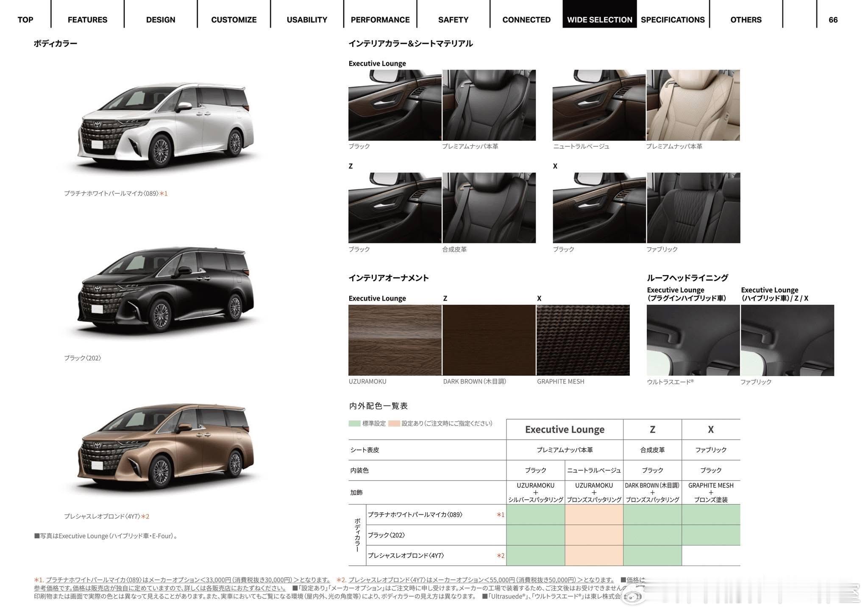Click the Ultrasuede roof headlining image
868x614 pixels.
pos(693,340)
